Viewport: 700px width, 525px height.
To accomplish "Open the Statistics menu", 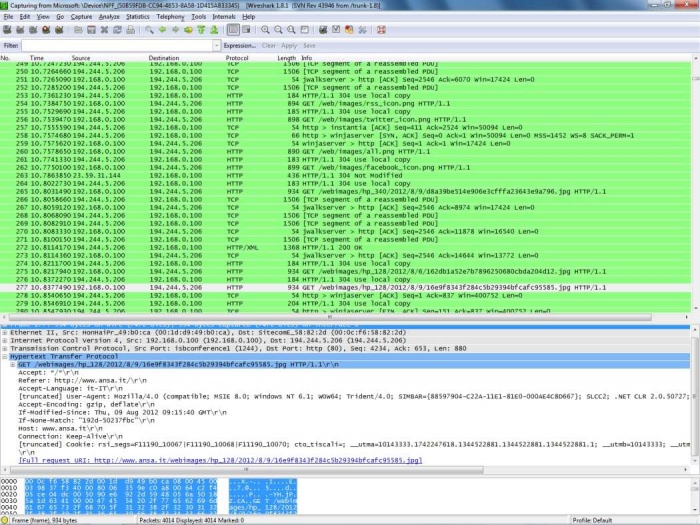I will point(138,17).
